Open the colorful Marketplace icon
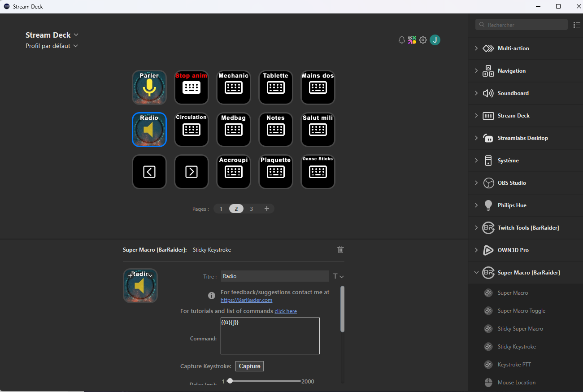The height and width of the screenshot is (392, 583). pos(412,40)
